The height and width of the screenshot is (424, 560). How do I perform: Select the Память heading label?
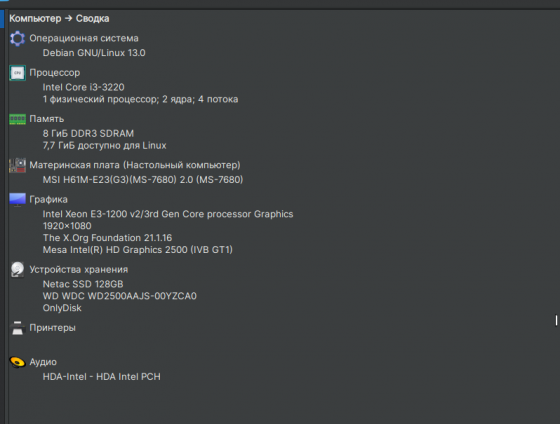click(x=47, y=119)
